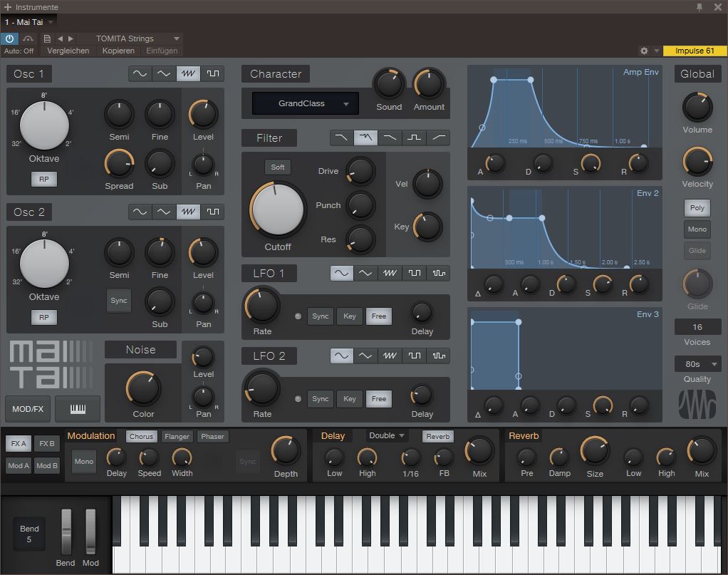Open plugin settings gear icon
This screenshot has height=575, width=728.
[644, 51]
